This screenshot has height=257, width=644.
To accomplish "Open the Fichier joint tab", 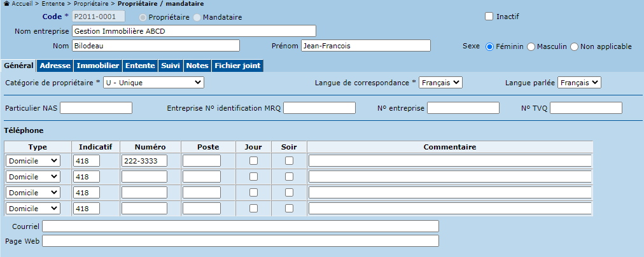I will [x=237, y=66].
